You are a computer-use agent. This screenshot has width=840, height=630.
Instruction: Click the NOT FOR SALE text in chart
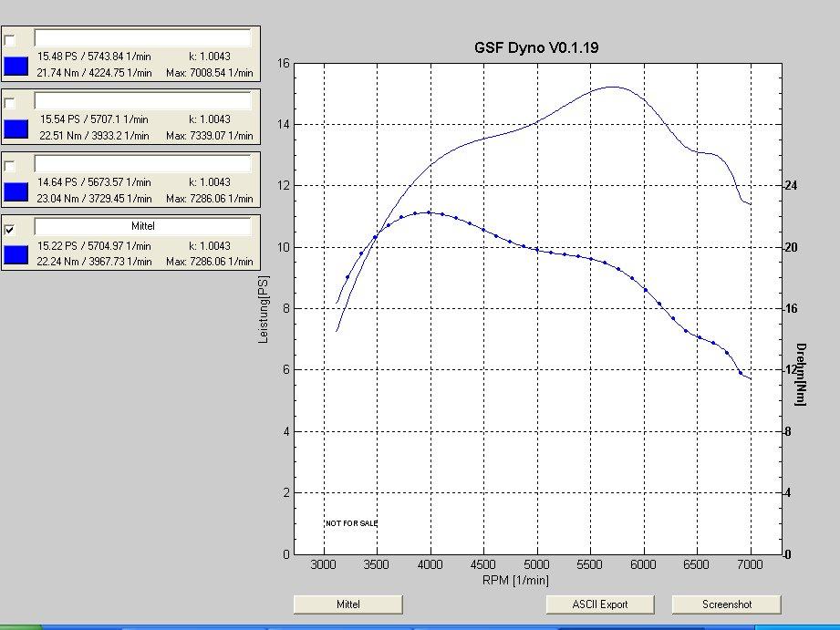[x=351, y=523]
